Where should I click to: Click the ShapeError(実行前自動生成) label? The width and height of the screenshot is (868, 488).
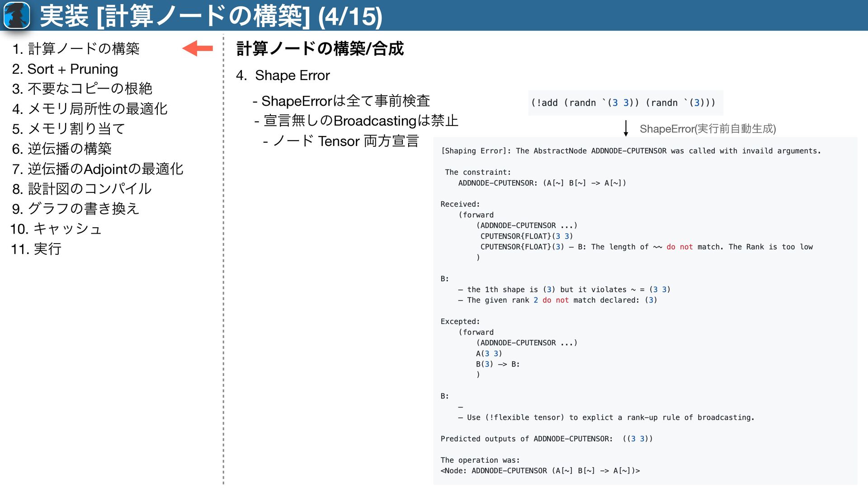pyautogui.click(x=708, y=129)
